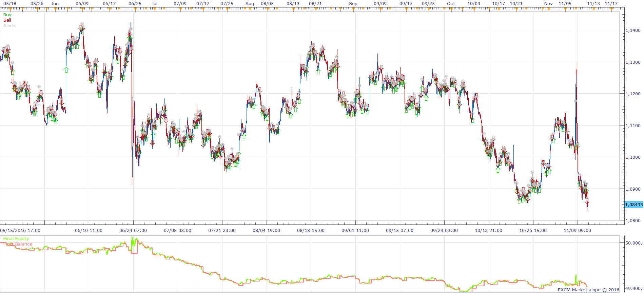Click the 05/15/2016 17:00 timestamp
This screenshot has height=293, width=644.
(20, 231)
